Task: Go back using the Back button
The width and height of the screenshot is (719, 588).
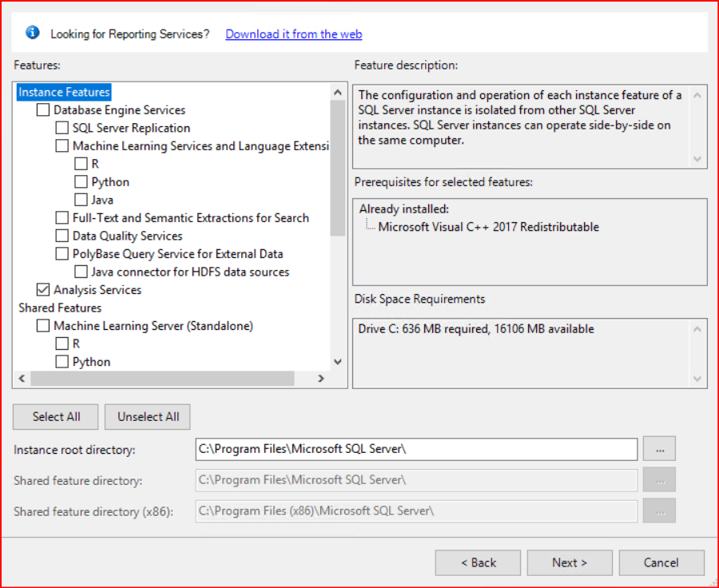Action: 478,562
